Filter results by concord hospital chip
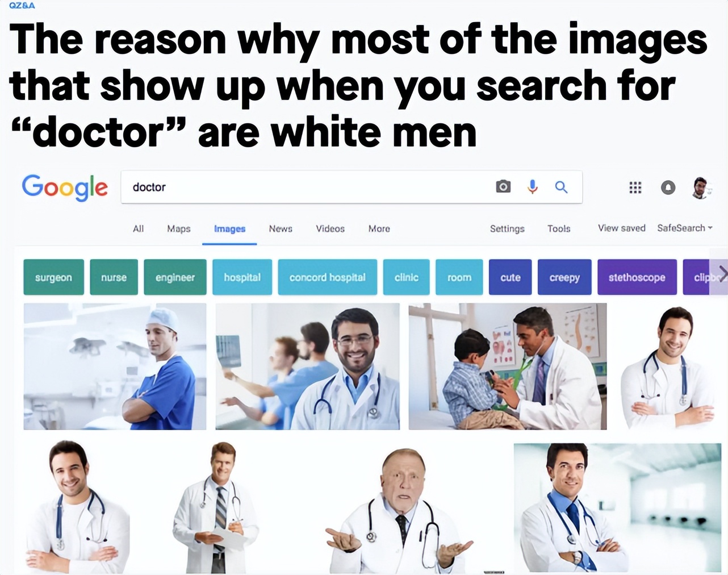 point(327,277)
